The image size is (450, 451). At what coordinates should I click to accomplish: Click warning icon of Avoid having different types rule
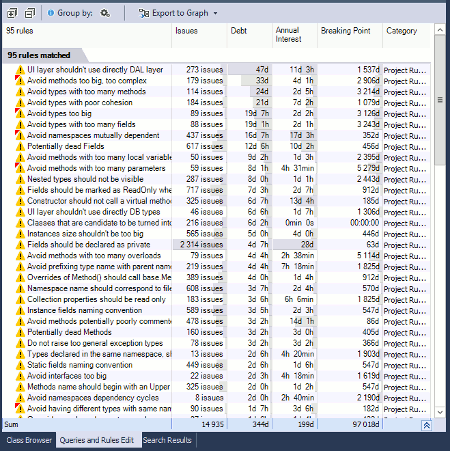(20, 409)
